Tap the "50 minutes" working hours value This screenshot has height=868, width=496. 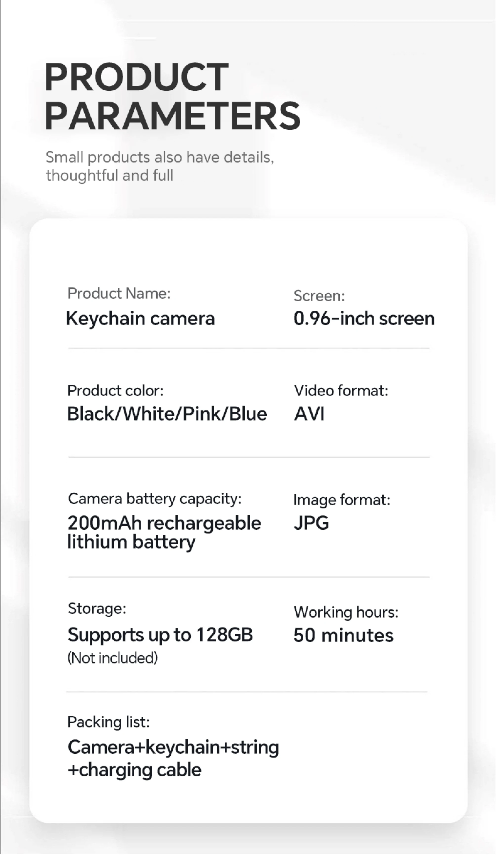[x=343, y=635]
